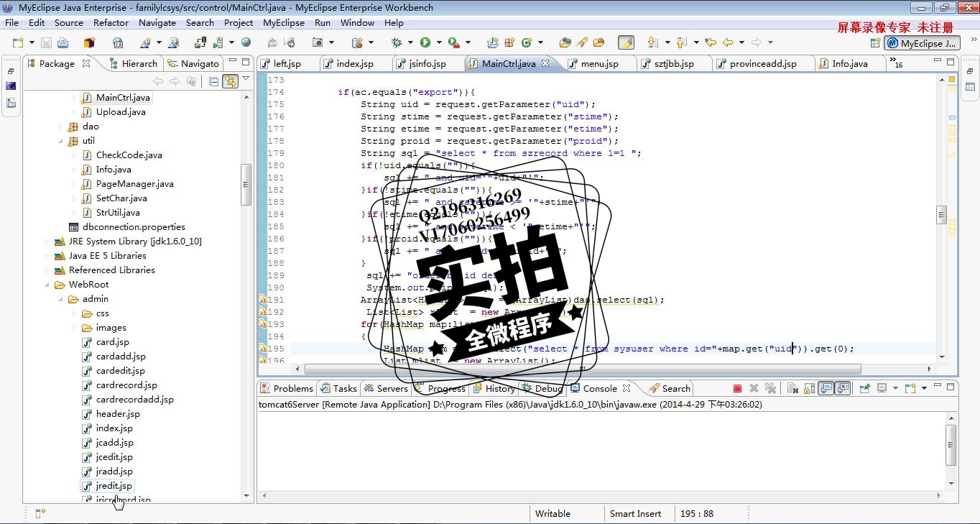Close the Console view tab
Screen dimensions: 980x524
point(627,388)
